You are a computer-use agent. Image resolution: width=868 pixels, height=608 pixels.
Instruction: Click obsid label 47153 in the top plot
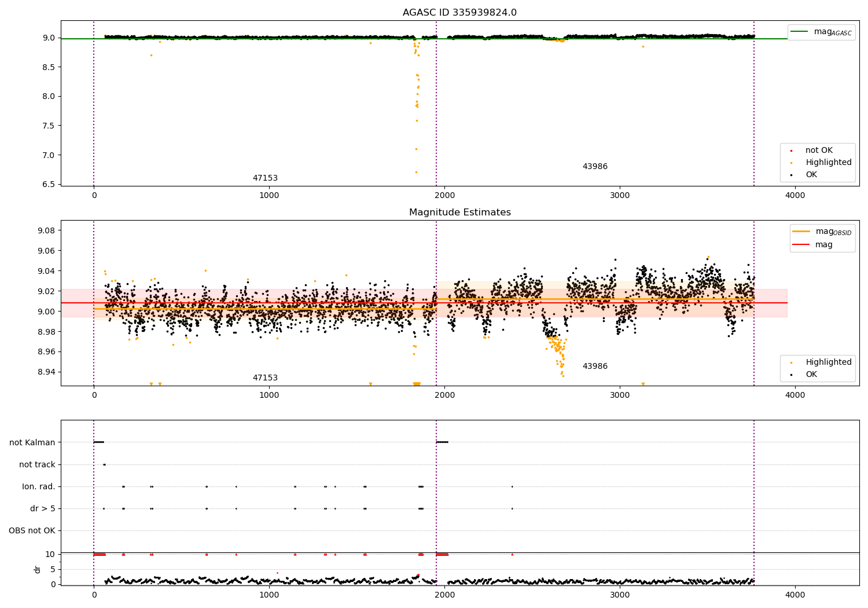[265, 178]
